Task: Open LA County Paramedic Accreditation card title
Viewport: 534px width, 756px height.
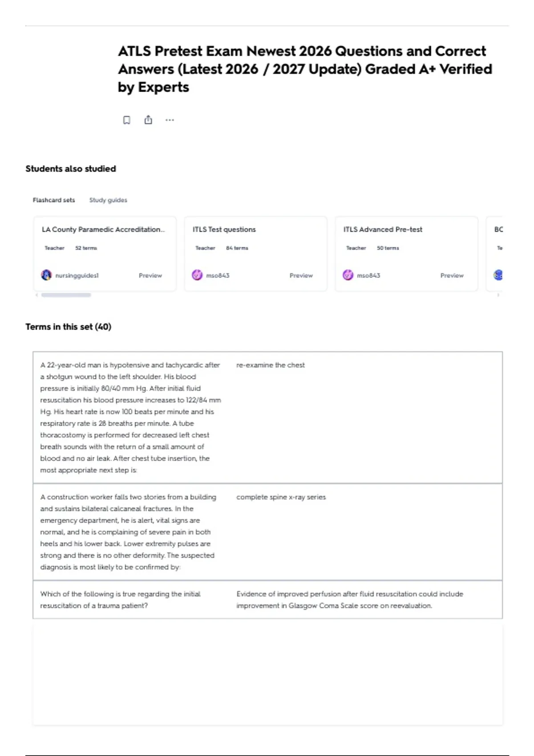Action: pos(103,229)
